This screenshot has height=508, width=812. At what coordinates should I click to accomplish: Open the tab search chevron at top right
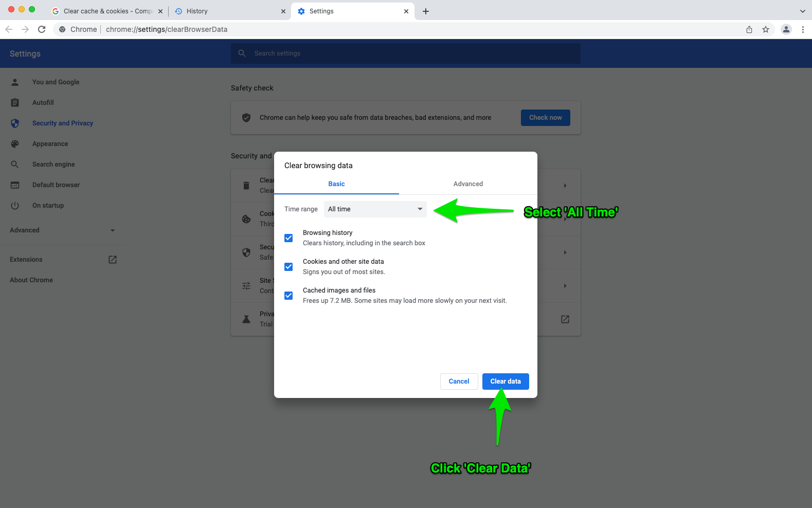[802, 11]
